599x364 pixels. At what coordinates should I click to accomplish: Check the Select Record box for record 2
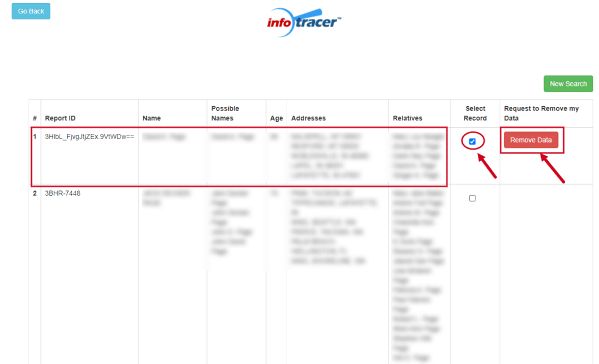[x=472, y=198]
